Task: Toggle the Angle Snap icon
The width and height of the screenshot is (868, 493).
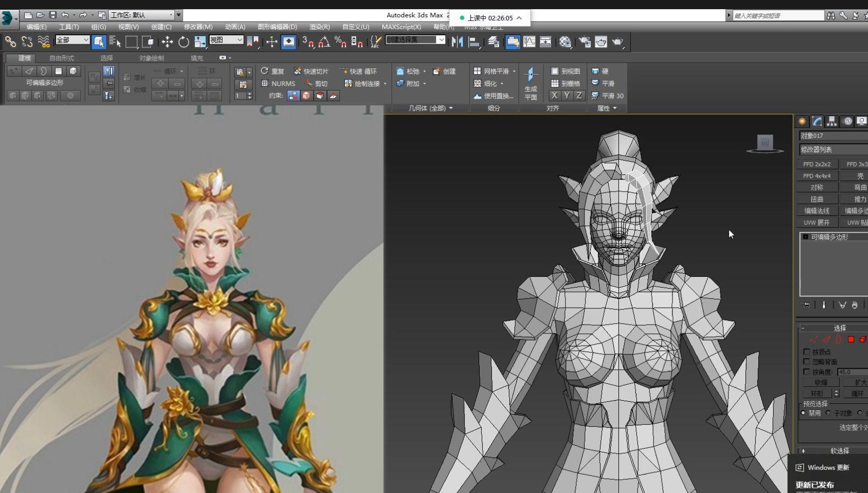Action: point(324,42)
